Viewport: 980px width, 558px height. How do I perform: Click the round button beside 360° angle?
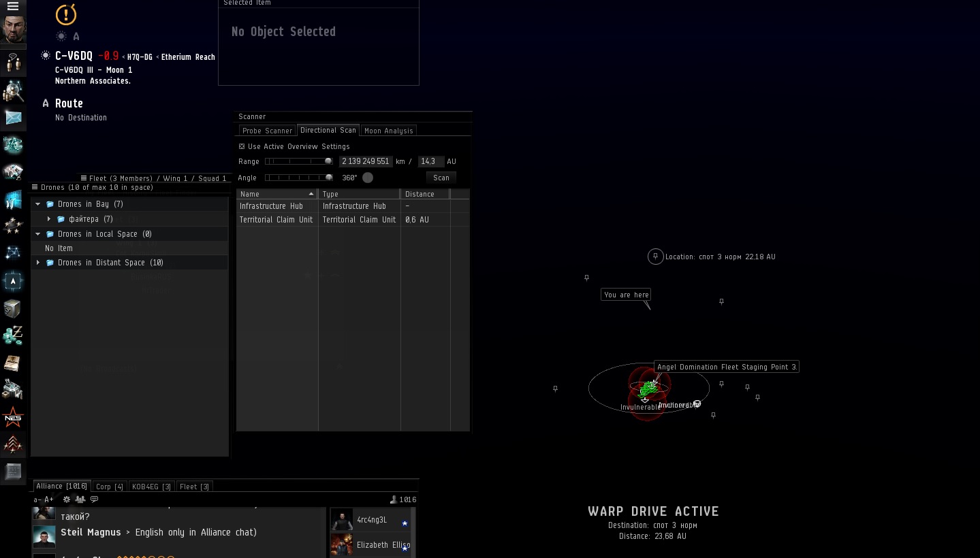(368, 178)
